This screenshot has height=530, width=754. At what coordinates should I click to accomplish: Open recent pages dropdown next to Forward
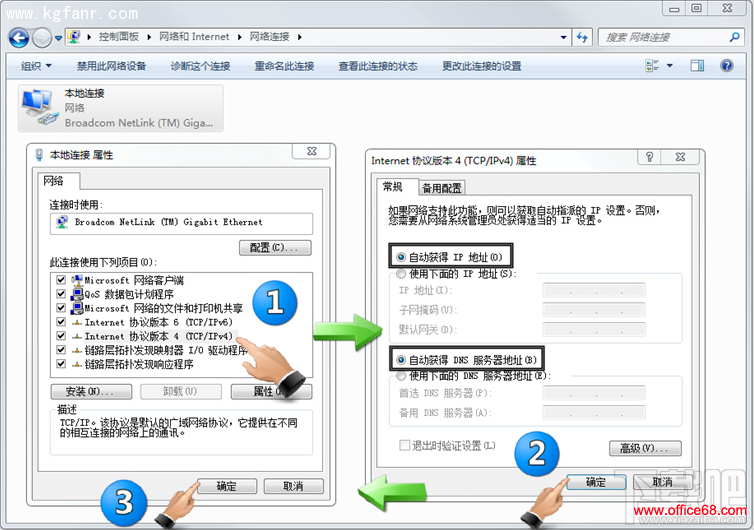(58, 38)
